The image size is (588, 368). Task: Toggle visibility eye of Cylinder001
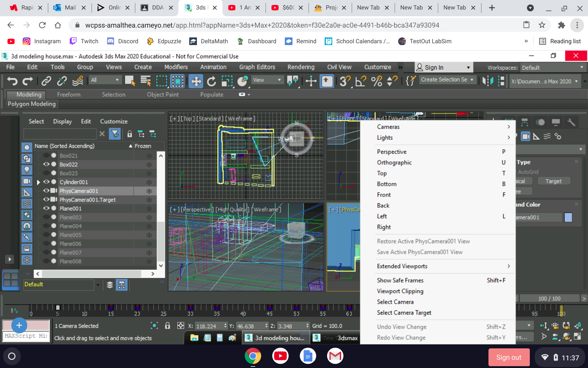click(46, 182)
